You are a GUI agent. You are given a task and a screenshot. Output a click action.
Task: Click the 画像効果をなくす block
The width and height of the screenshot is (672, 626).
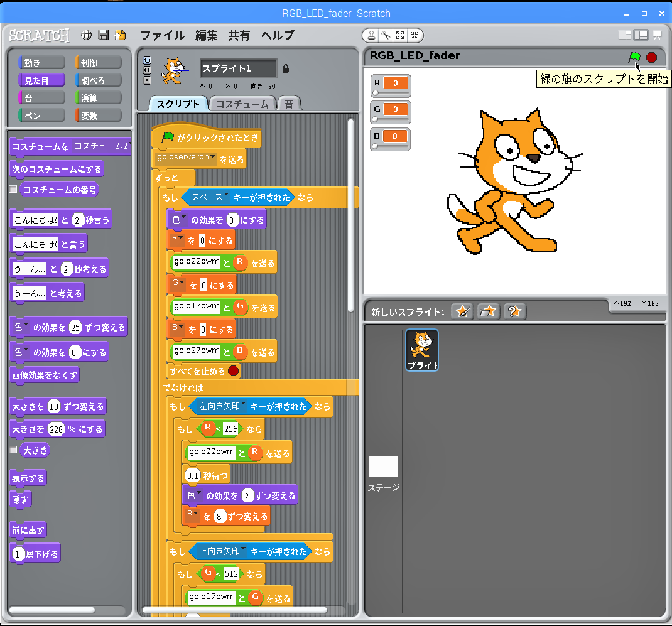[x=45, y=375]
